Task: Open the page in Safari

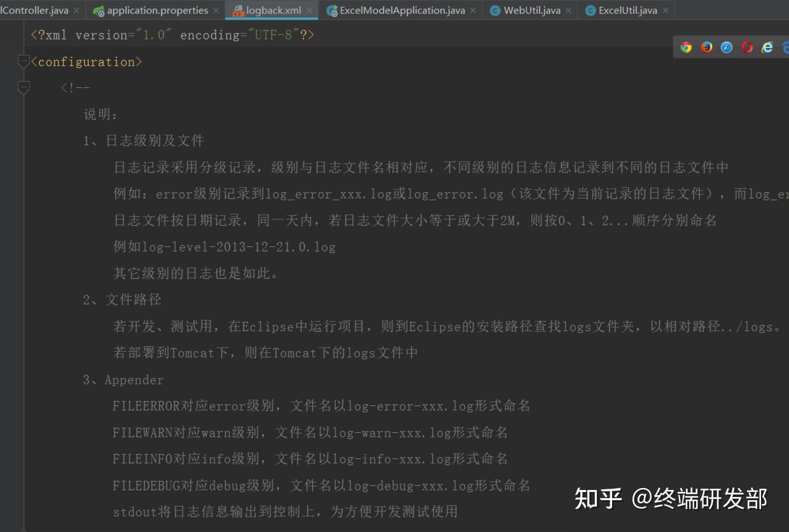Action: [725, 46]
